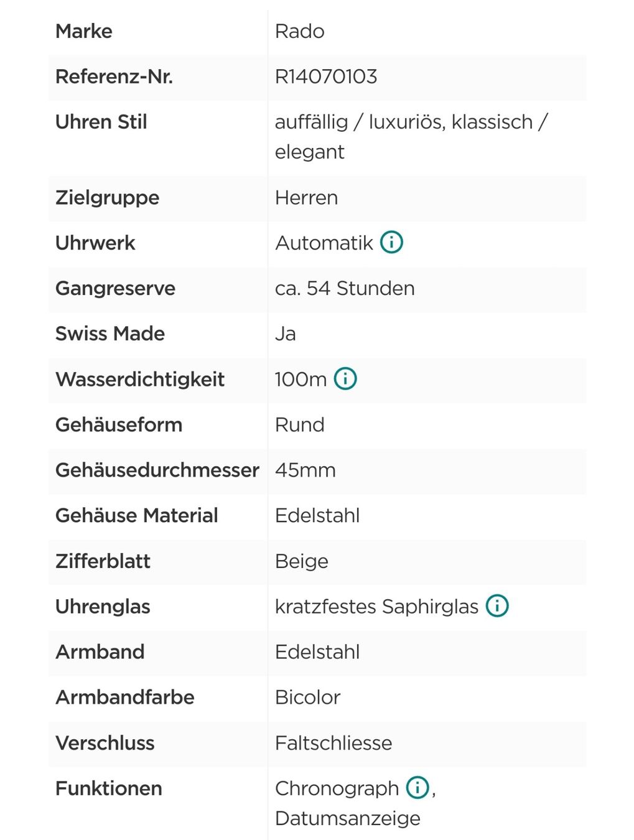Viewport: 634px width, 840px height.
Task: Click the Uhrwerk row label
Action: tap(95, 243)
